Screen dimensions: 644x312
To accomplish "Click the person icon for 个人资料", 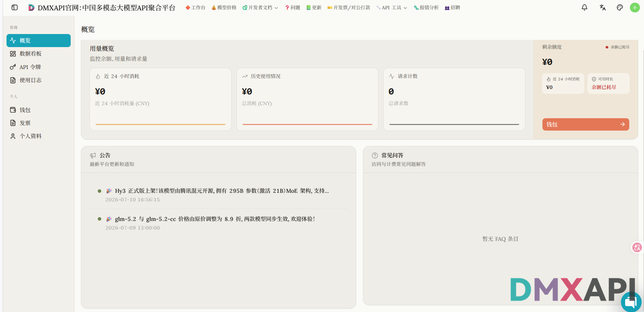I will [x=13, y=136].
